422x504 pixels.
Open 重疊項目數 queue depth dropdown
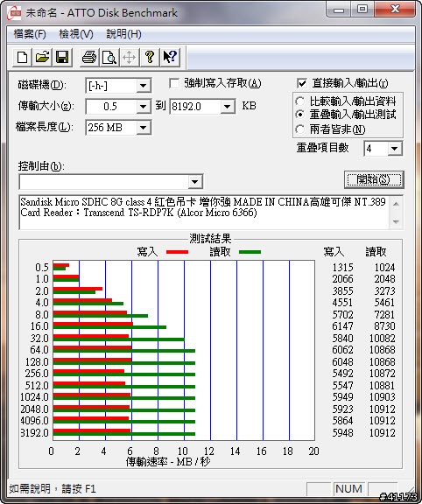394,149
